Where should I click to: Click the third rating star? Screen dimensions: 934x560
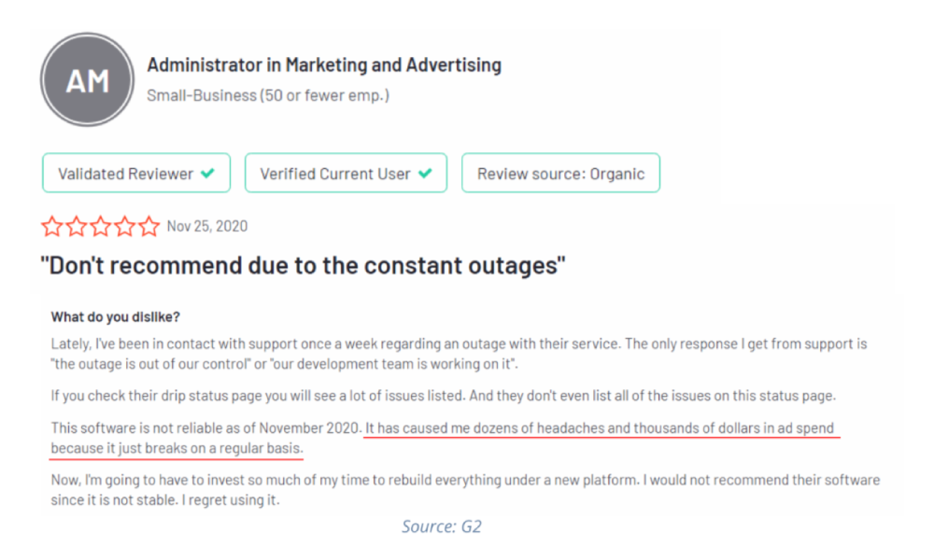point(100,226)
